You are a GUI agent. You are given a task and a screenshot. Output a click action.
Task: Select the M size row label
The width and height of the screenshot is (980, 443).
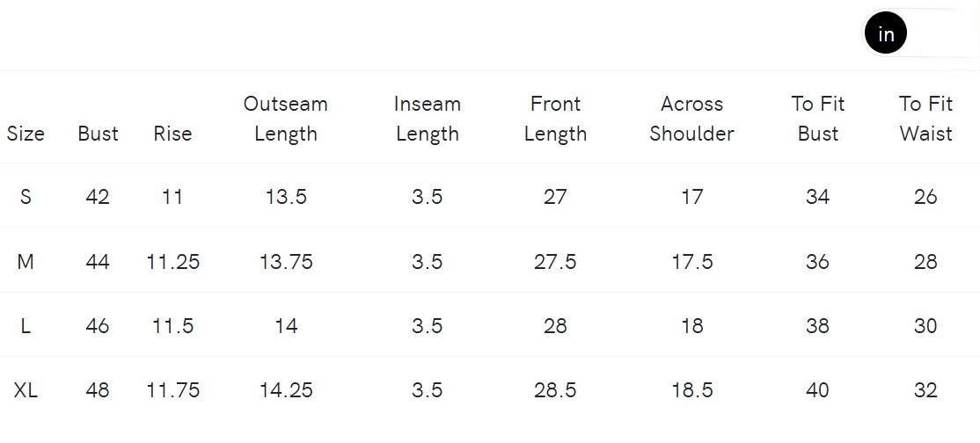(26, 262)
